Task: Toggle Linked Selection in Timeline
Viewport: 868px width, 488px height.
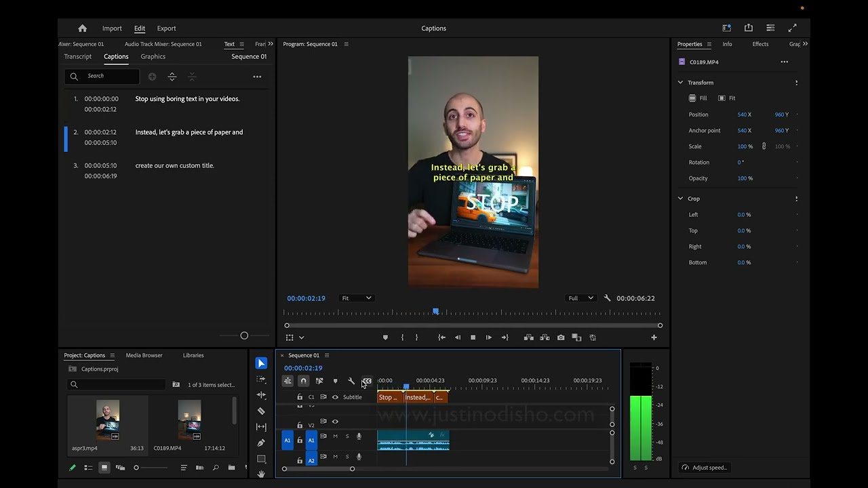Action: [319, 381]
